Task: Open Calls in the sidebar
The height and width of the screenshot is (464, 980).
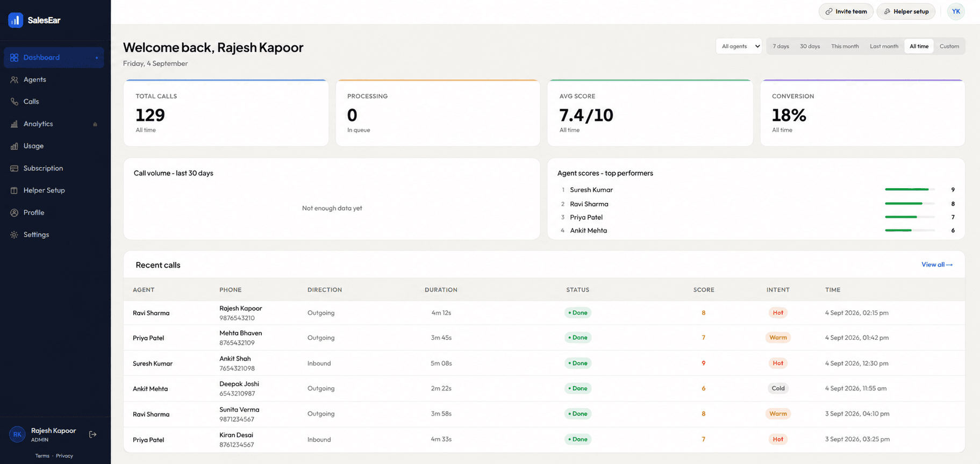Action: pyautogui.click(x=54, y=102)
